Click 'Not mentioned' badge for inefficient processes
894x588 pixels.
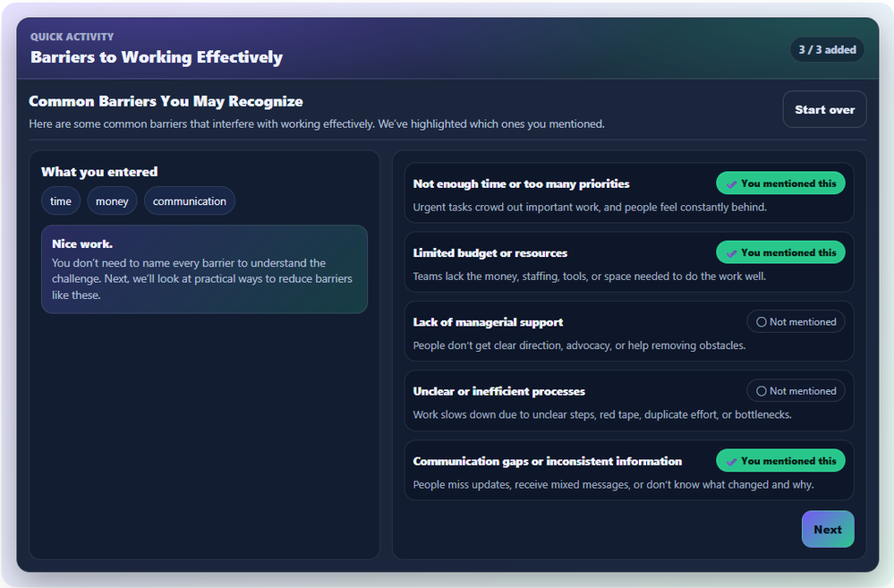[x=796, y=391]
